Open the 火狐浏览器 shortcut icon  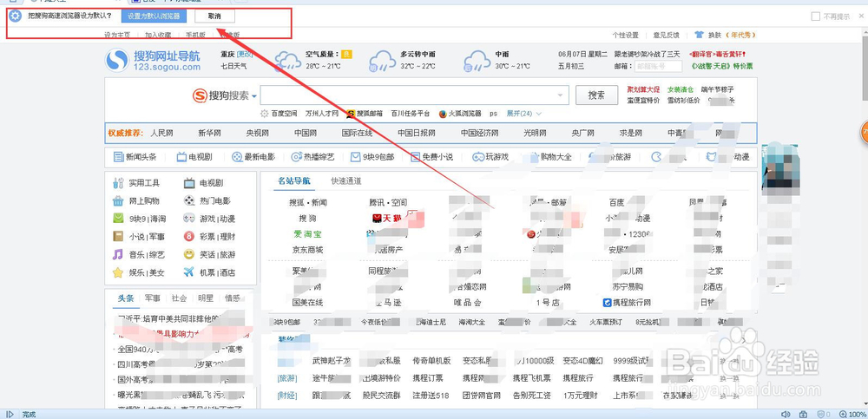click(x=443, y=114)
